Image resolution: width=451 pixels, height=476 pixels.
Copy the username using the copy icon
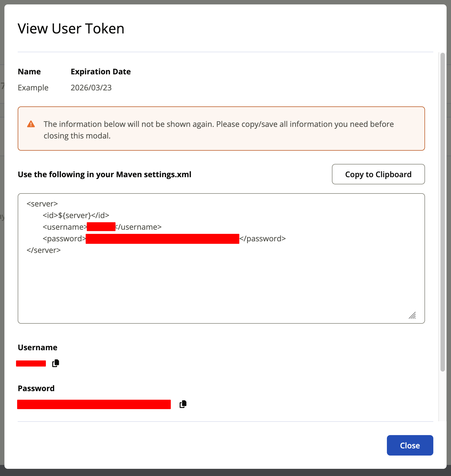(56, 363)
